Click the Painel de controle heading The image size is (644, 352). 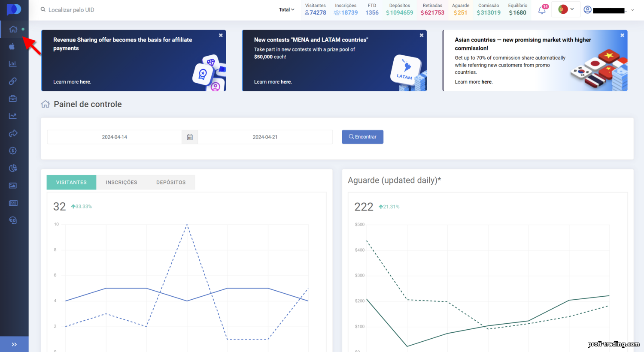click(88, 104)
